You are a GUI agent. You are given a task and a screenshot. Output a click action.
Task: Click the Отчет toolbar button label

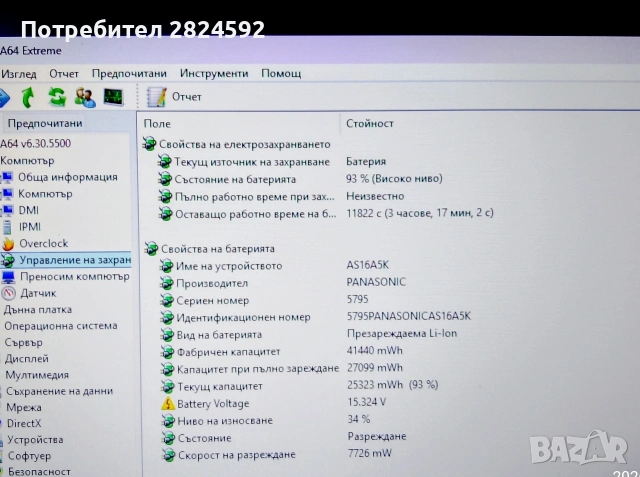(x=187, y=97)
